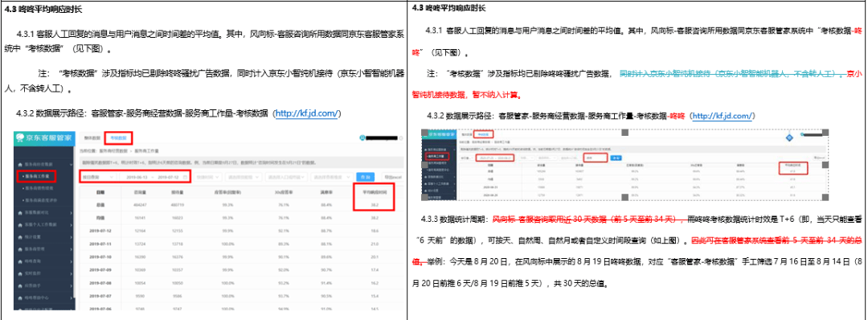This screenshot has width=868, height=320.
Task: Expand the 服务商经营数据 chevron in left sidebar
Action: click(x=72, y=165)
